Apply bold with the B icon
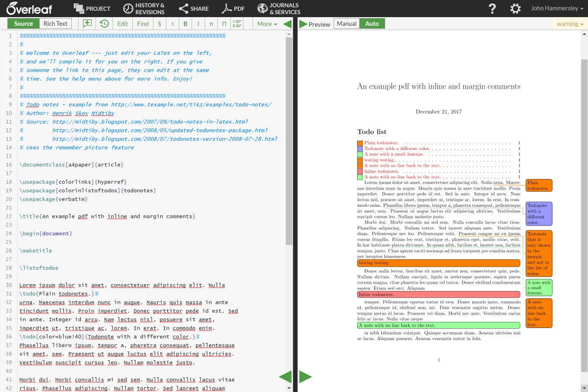The height and width of the screenshot is (392, 588). pos(185,23)
